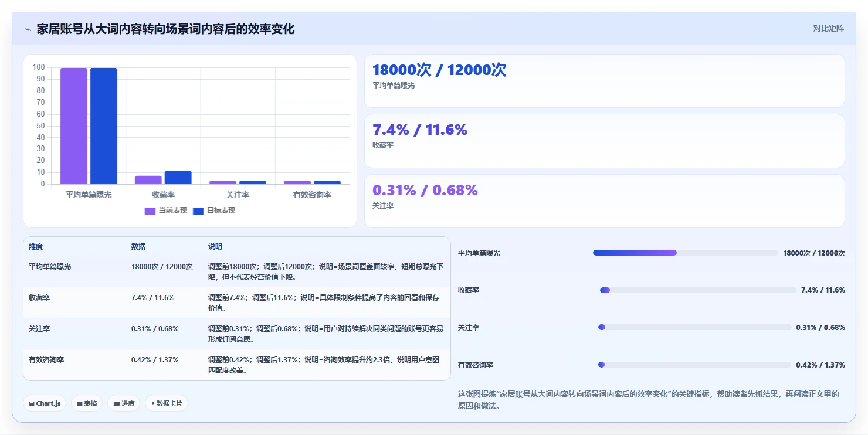
Task: Click the 关注率 progress bar
Action: coord(694,327)
